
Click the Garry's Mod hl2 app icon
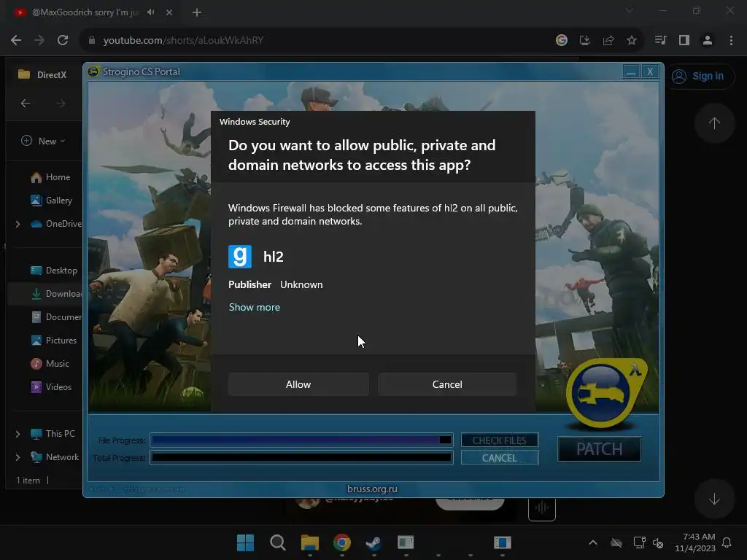pos(239,257)
